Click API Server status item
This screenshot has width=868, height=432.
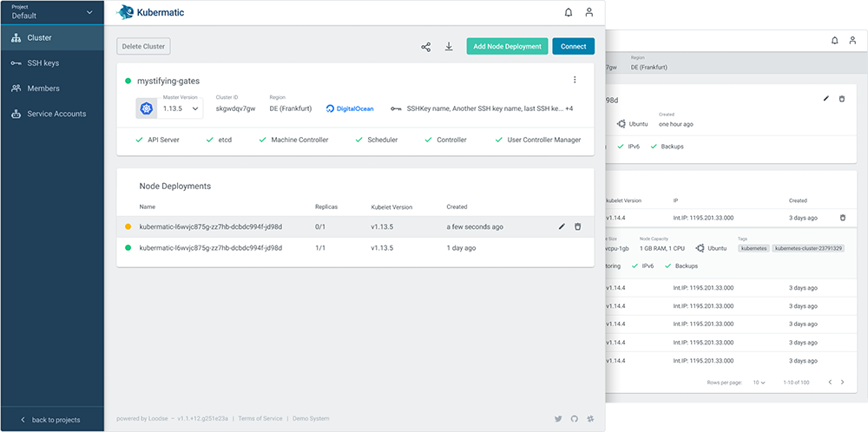[157, 140]
